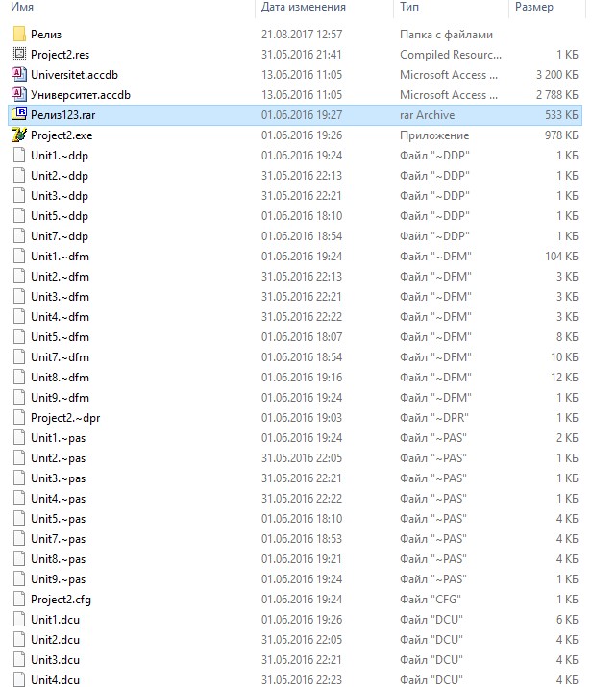Sort by the Размер column header
This screenshot has height=687, width=616.
tap(533, 8)
